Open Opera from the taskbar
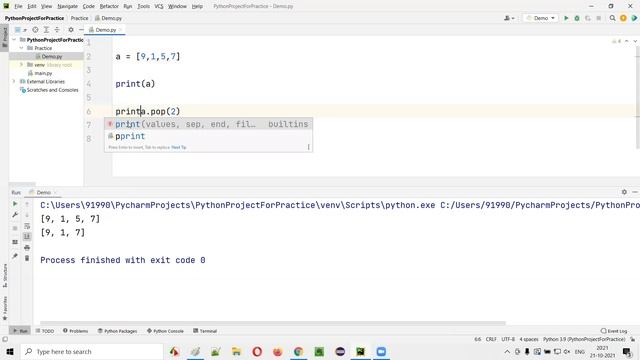The image size is (640, 360). pos(257,351)
